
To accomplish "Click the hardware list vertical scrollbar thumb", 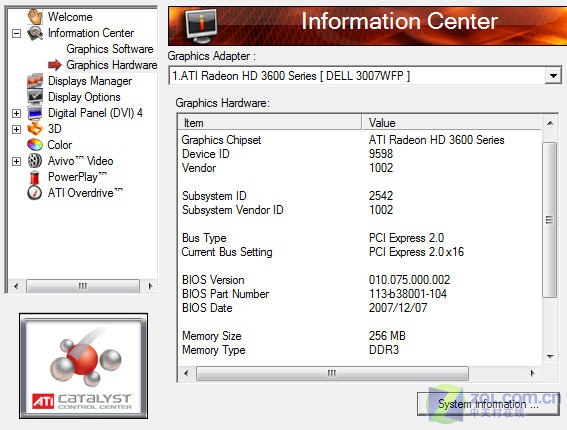I will (550, 220).
